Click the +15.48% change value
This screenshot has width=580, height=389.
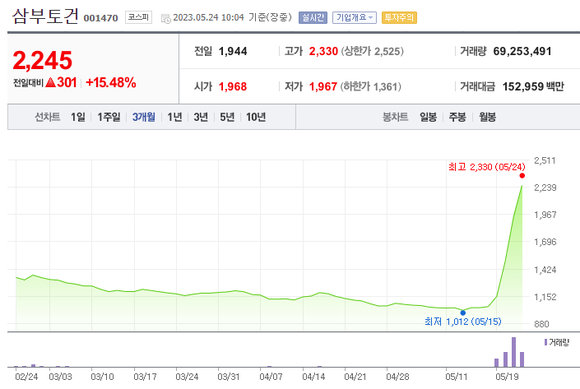click(x=111, y=82)
